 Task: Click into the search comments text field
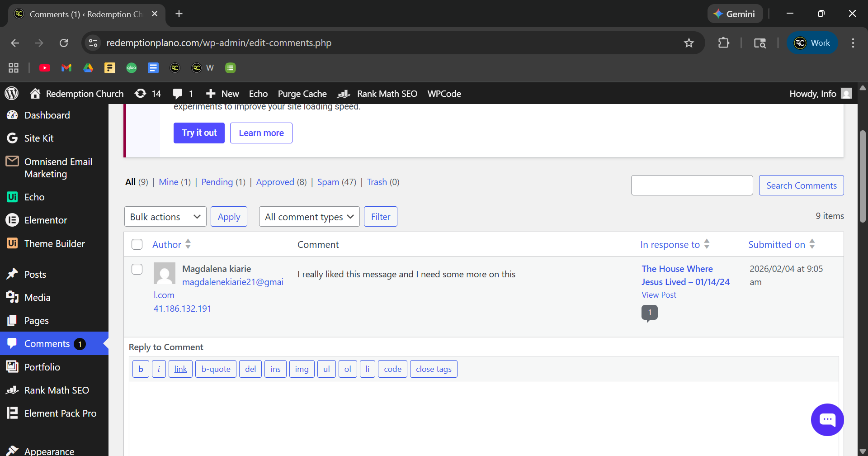pyautogui.click(x=691, y=185)
